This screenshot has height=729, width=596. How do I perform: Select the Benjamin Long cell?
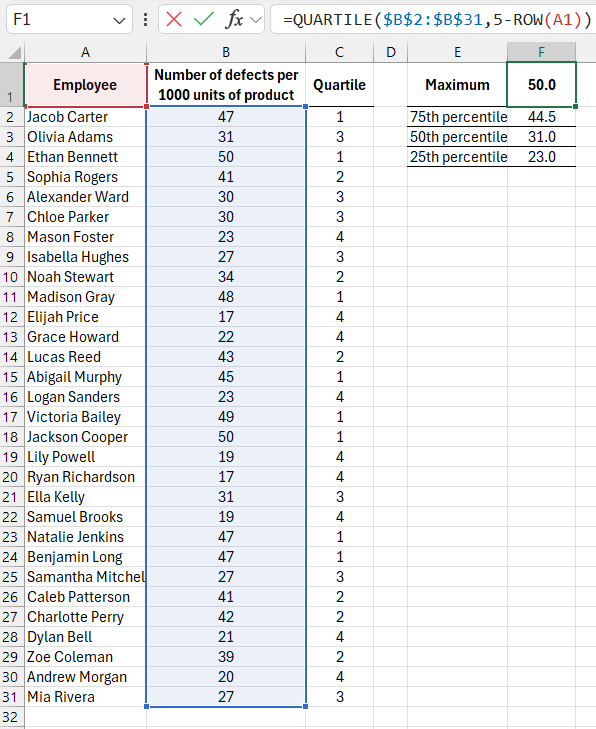(x=85, y=557)
